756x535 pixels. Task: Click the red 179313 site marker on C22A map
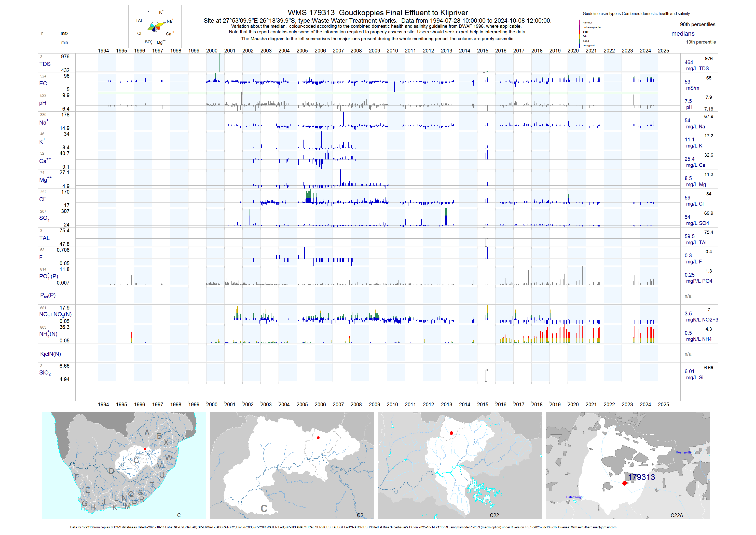(x=625, y=483)
